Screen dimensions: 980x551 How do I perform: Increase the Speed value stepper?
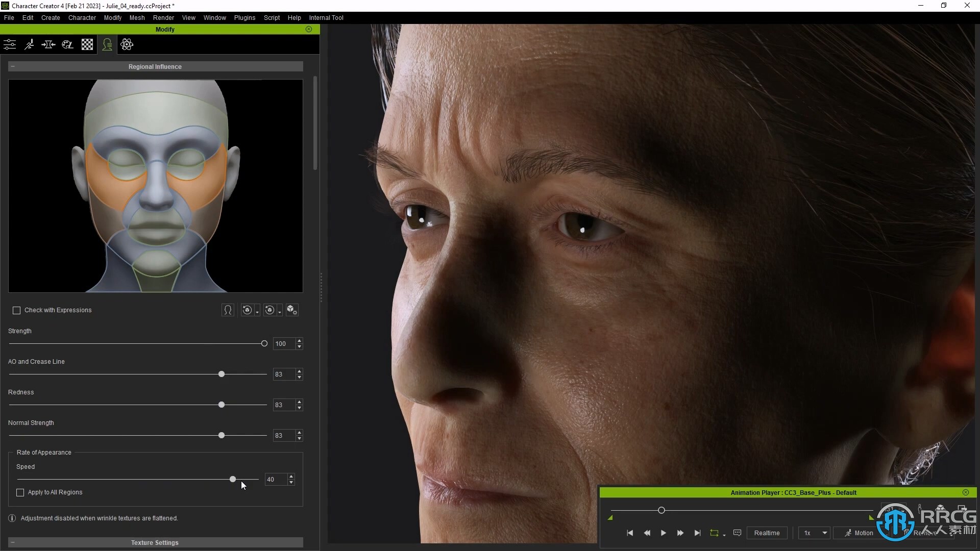(291, 477)
